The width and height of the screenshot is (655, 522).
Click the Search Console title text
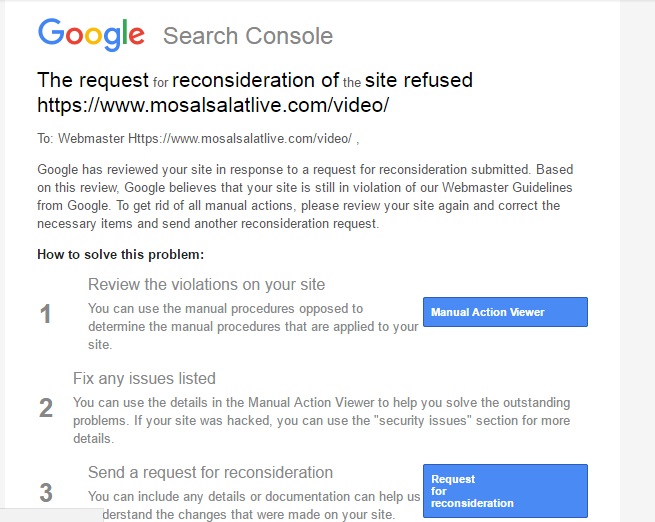(247, 37)
